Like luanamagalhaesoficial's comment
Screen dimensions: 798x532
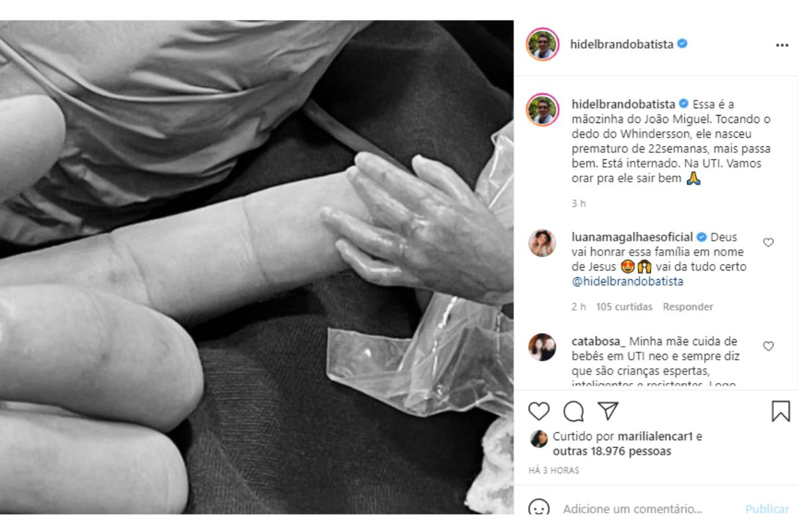[768, 243]
